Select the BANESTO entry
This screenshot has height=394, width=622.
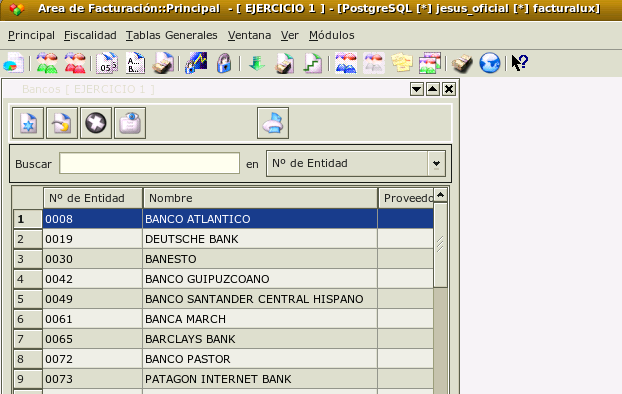click(260, 259)
